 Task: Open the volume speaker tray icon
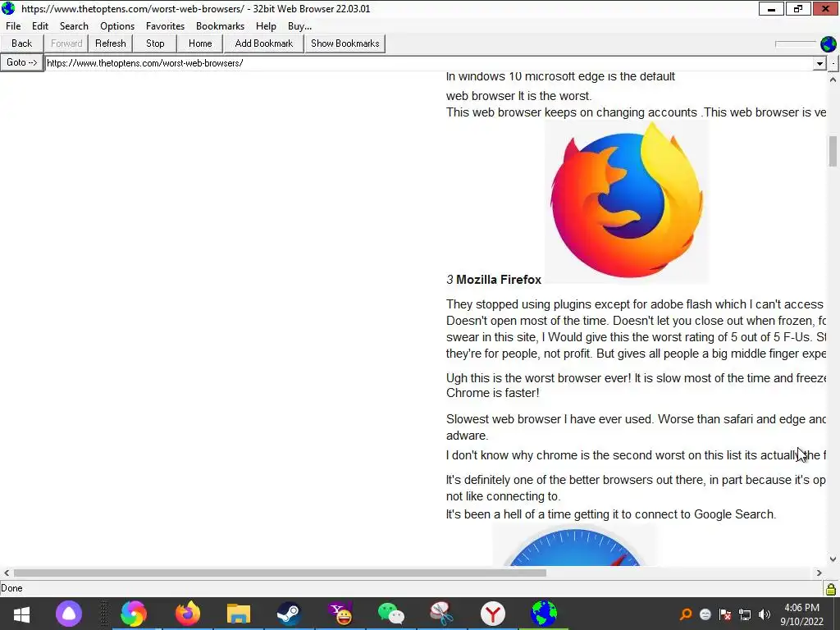(x=765, y=614)
